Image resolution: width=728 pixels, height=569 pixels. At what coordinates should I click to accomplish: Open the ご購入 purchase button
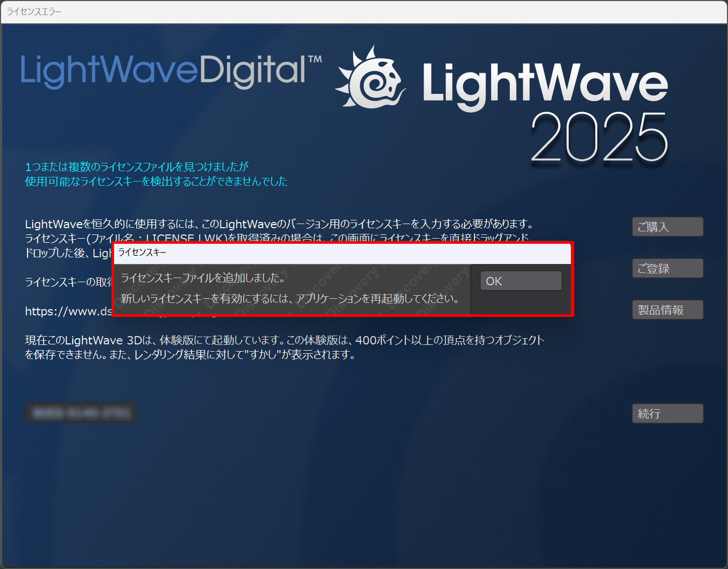coord(667,227)
